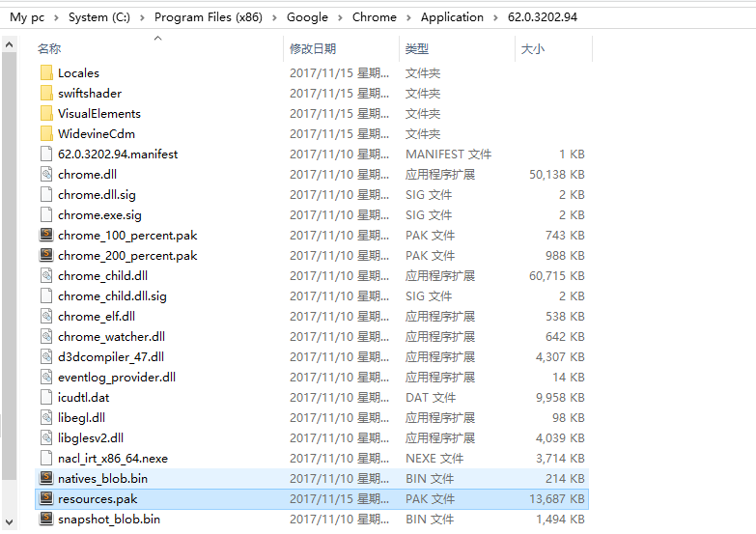Click the VisualElements folder icon
The width and height of the screenshot is (756, 534).
tap(46, 113)
